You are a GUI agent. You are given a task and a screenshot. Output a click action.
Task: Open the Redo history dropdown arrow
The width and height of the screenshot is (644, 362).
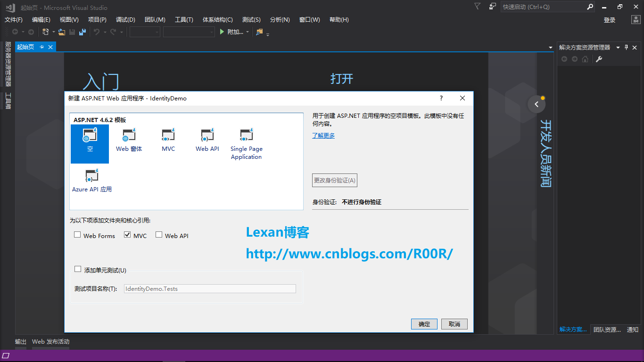point(121,32)
